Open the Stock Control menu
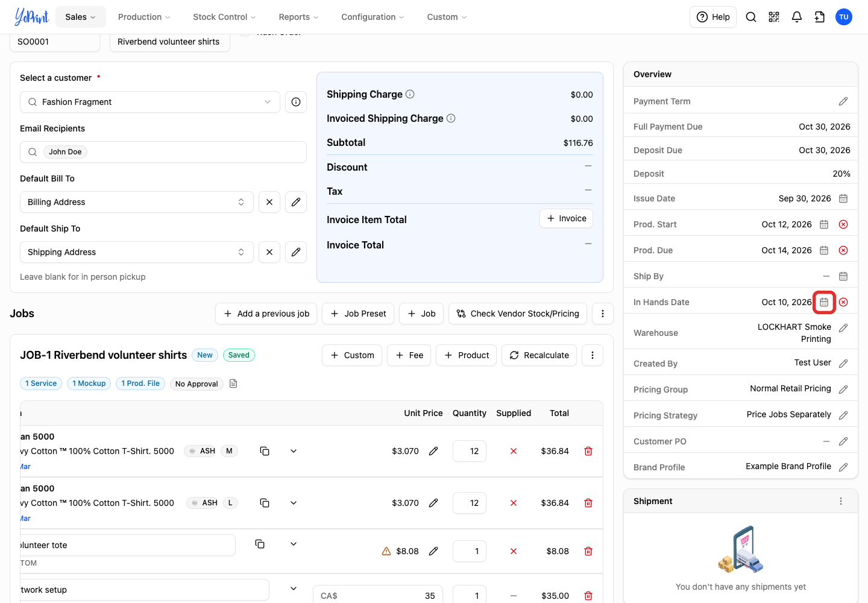Screen dimensions: 868x603 pos(224,17)
